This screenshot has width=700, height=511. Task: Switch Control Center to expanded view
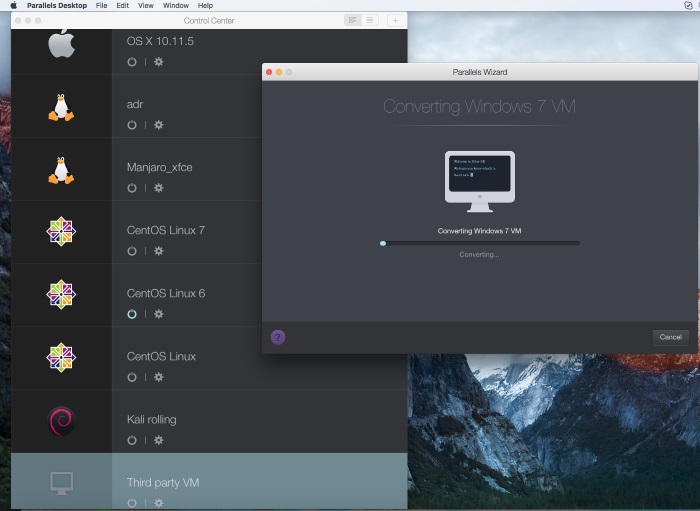pyautogui.click(x=351, y=20)
